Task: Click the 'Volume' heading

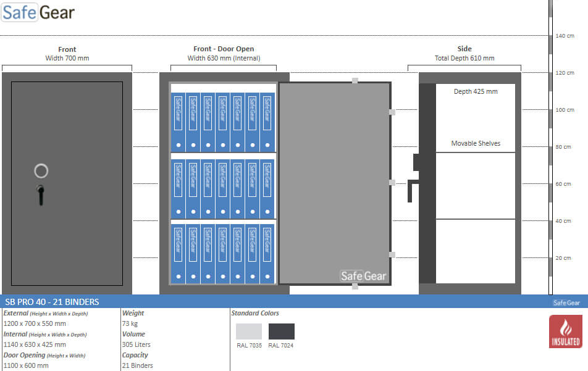Action: tap(133, 334)
